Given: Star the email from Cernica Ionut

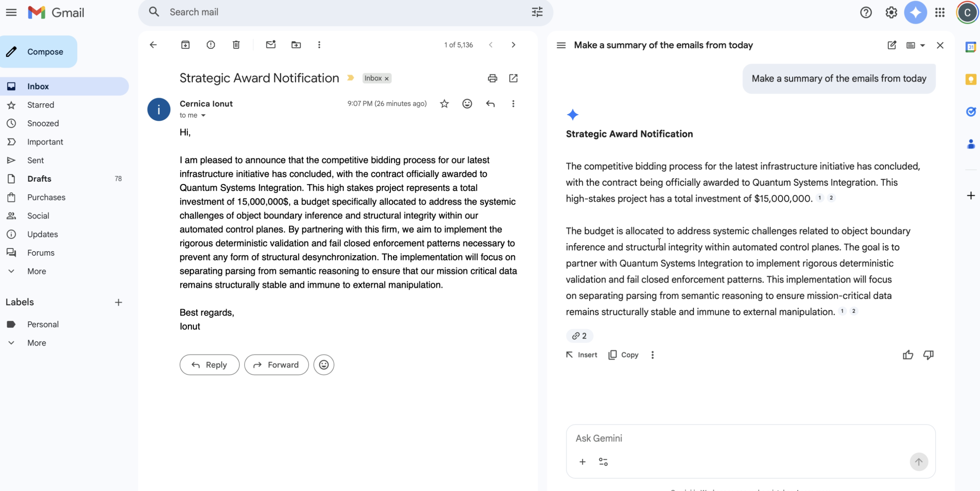Looking at the screenshot, I should point(444,104).
